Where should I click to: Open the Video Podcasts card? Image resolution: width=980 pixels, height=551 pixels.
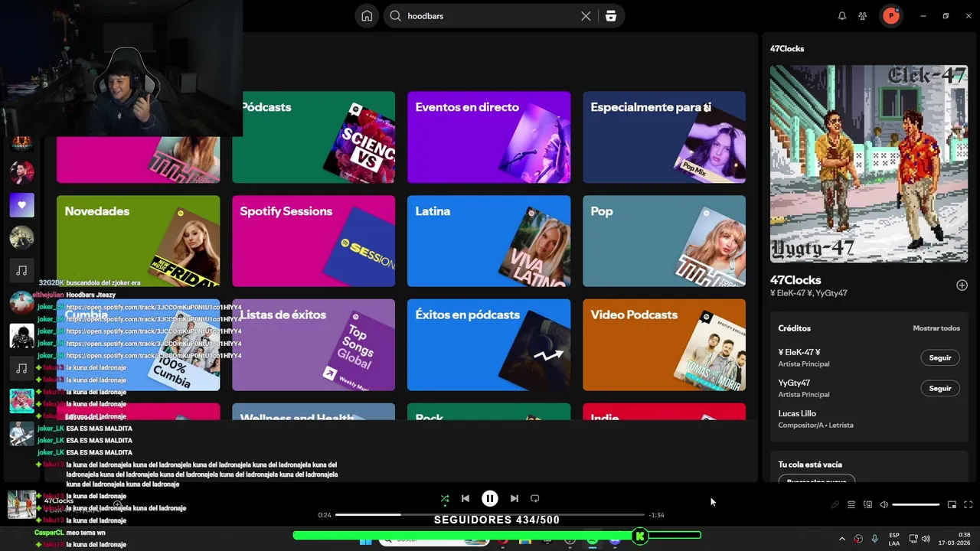click(x=664, y=344)
